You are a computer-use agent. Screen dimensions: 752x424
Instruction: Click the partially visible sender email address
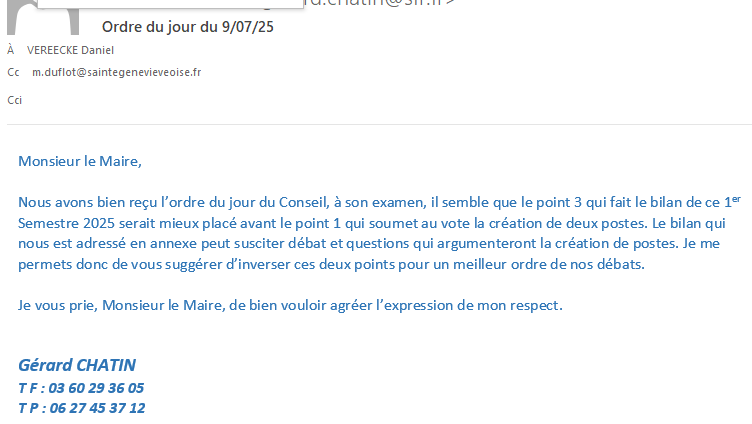click(379, 3)
